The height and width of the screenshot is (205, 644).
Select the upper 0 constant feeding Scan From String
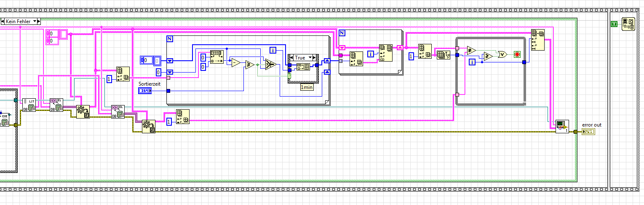(203, 58)
